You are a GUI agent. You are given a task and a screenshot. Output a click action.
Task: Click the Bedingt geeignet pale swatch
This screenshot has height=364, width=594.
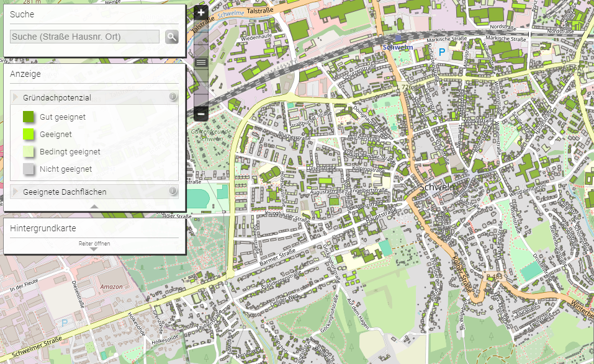click(29, 151)
